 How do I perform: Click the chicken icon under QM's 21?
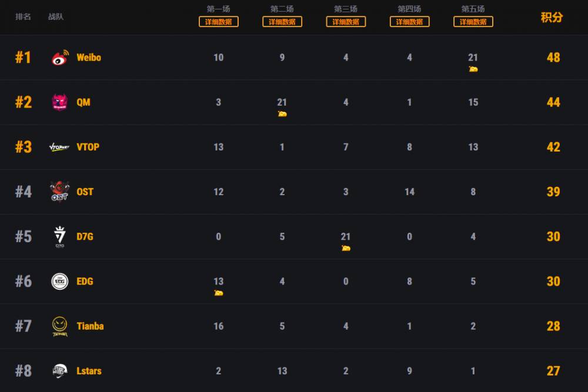[282, 114]
